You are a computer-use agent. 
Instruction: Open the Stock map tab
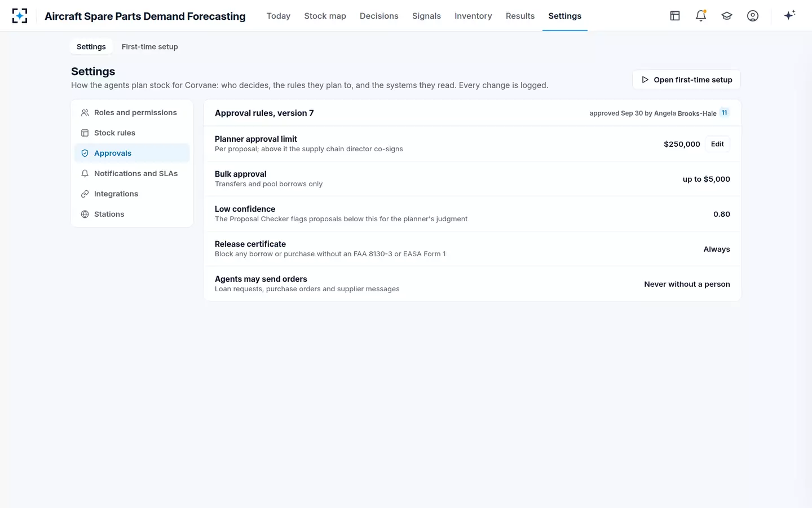(325, 16)
